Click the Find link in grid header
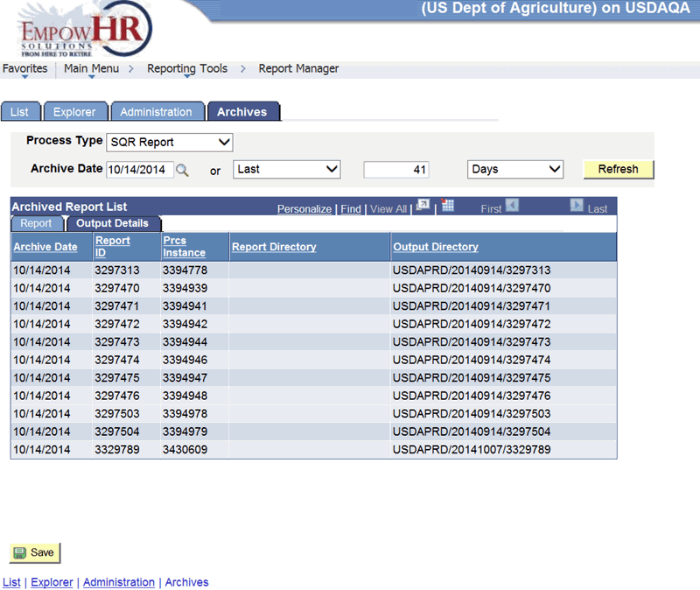This screenshot has height=590, width=700. tap(351, 209)
